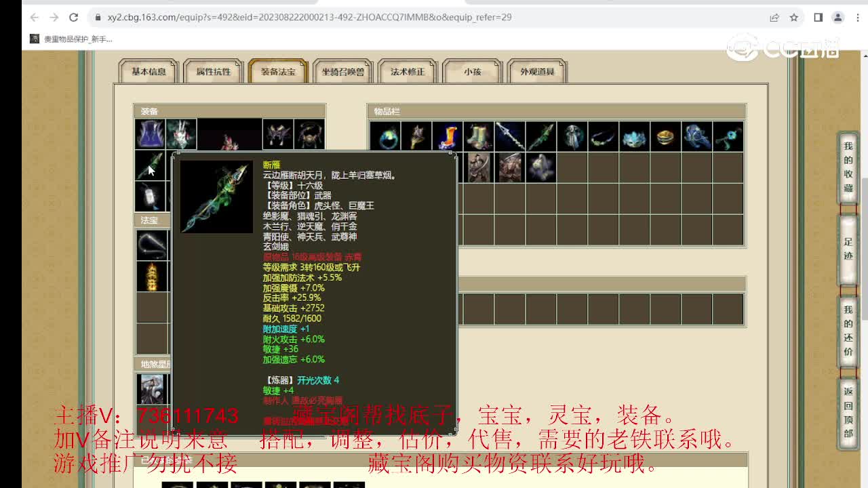Click the white mask equipment slot
The image size is (868, 488).
tap(181, 134)
